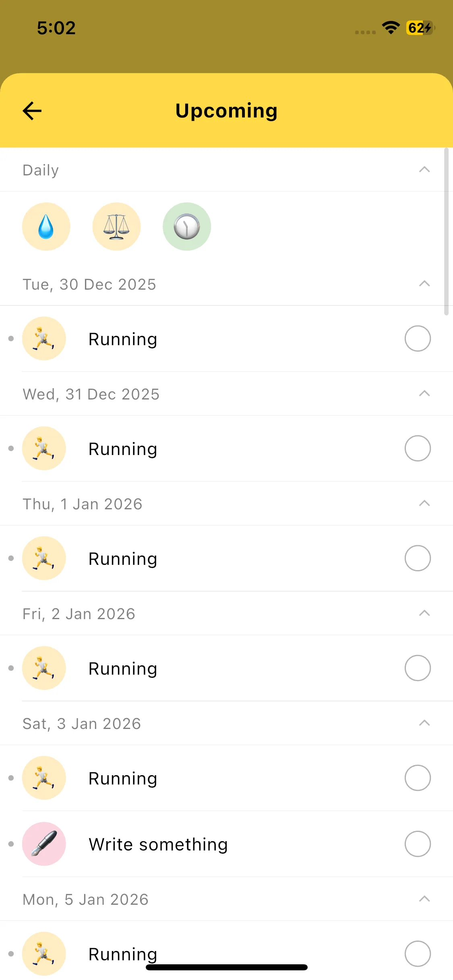453x980 pixels.
Task: Tap the fountain pen Write something icon
Action: coord(44,844)
